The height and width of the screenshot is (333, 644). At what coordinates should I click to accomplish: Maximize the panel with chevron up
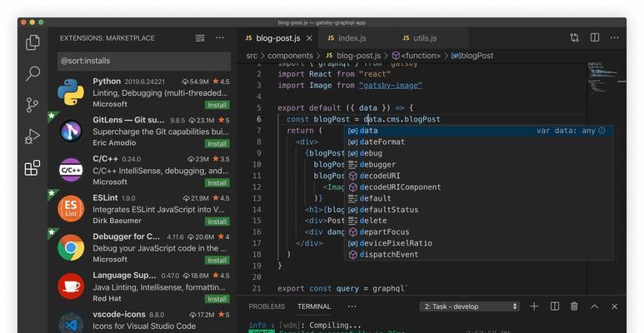point(594,306)
